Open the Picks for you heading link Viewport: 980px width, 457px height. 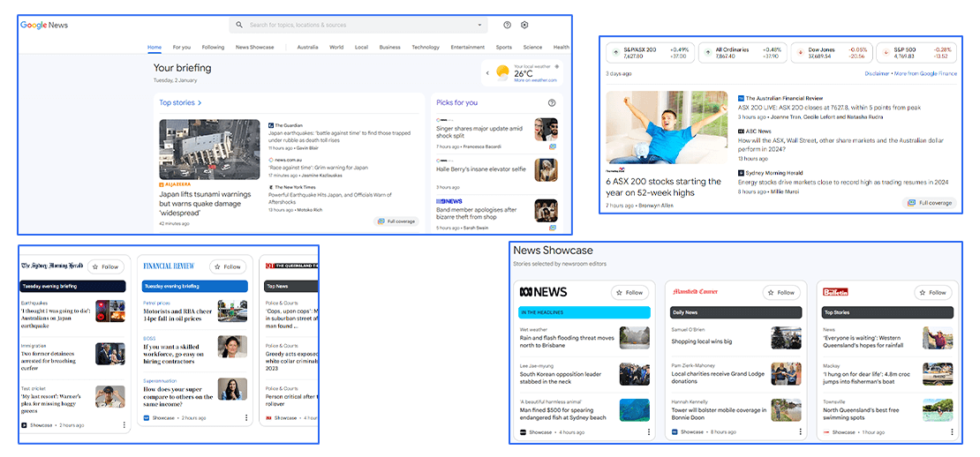click(x=456, y=102)
